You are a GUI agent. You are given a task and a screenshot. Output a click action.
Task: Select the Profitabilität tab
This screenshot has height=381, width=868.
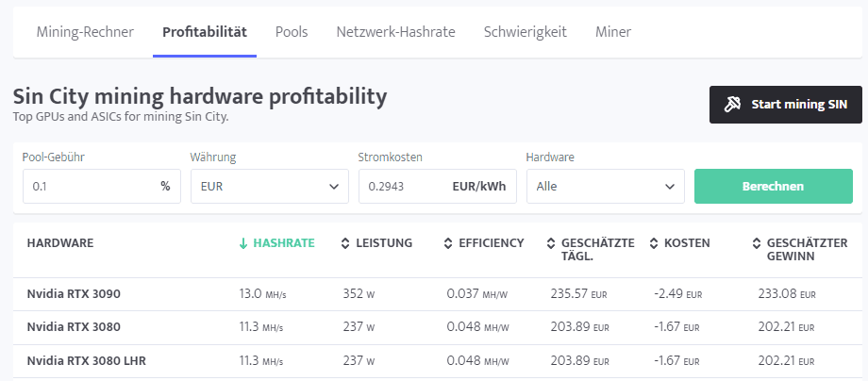click(205, 32)
